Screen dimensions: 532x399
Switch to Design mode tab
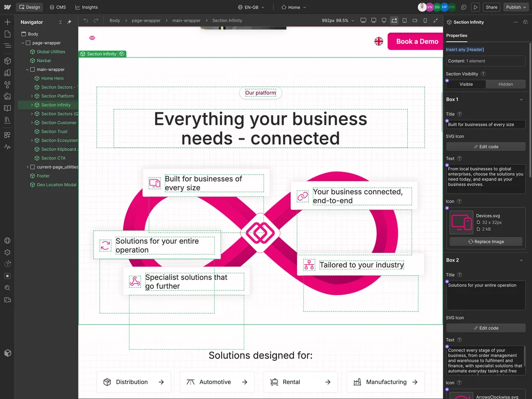point(30,7)
